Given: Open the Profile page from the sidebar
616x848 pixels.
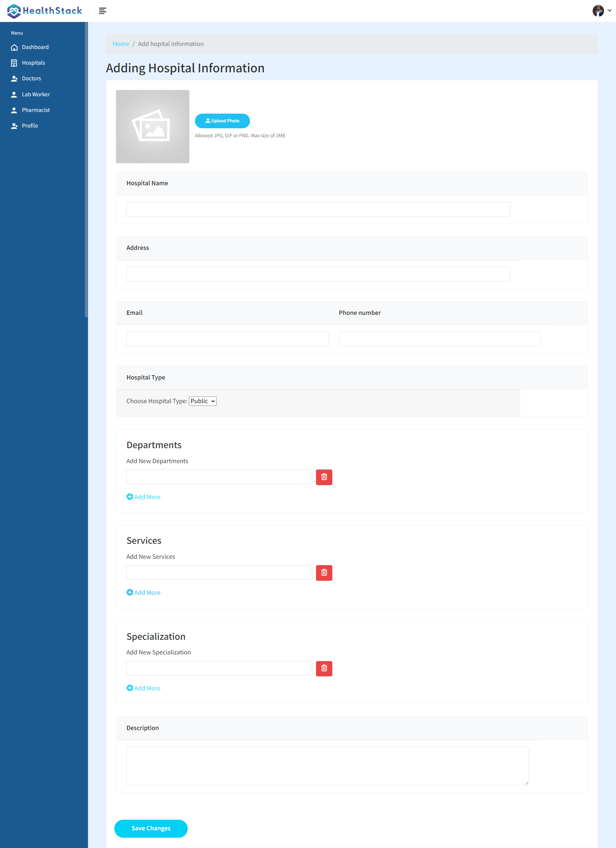Looking at the screenshot, I should (30, 126).
